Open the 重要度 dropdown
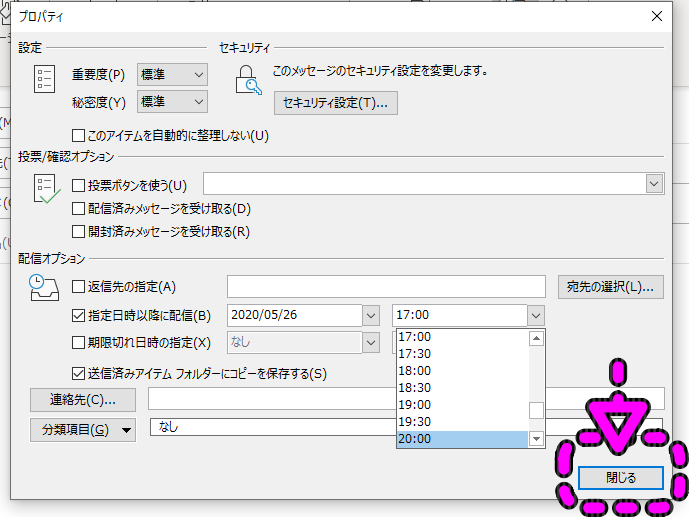Image resolution: width=689 pixels, height=517 pixels. coord(172,75)
